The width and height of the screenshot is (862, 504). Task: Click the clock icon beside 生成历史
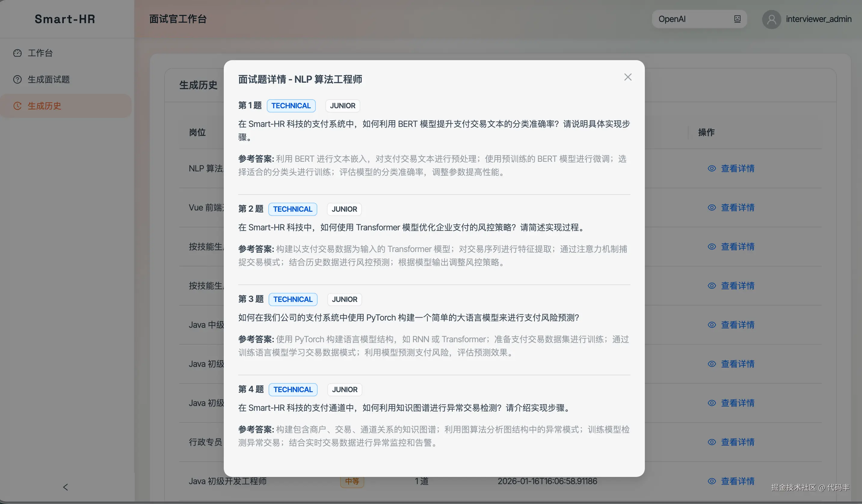[17, 106]
